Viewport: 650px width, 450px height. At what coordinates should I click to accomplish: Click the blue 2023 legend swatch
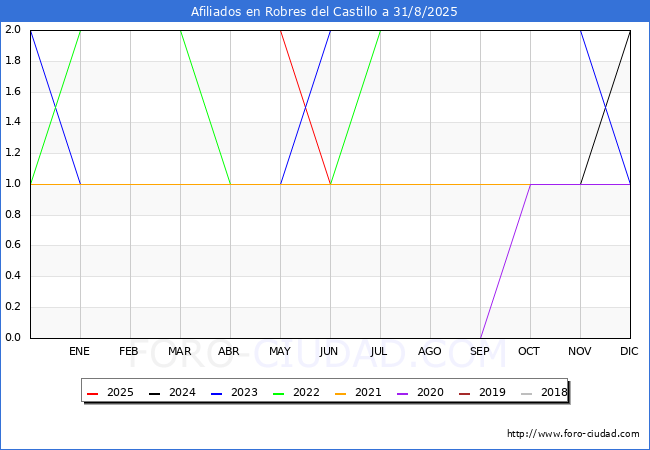click(x=216, y=394)
